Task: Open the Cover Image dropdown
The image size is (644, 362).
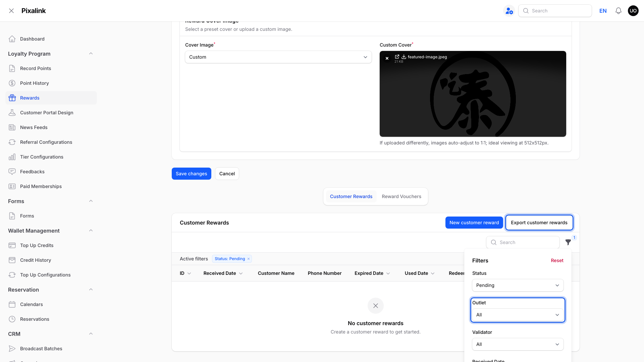Action: [x=278, y=57]
